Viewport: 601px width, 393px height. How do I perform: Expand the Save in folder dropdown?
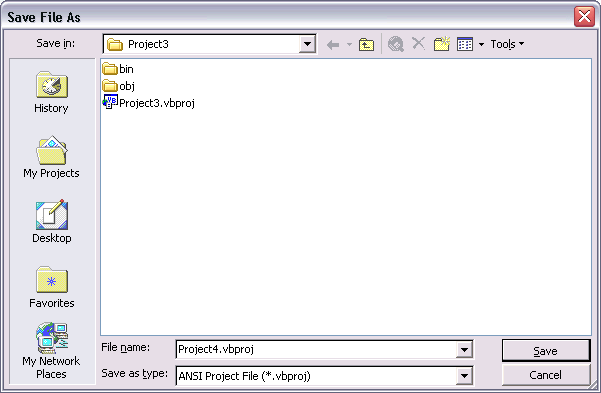[x=307, y=44]
